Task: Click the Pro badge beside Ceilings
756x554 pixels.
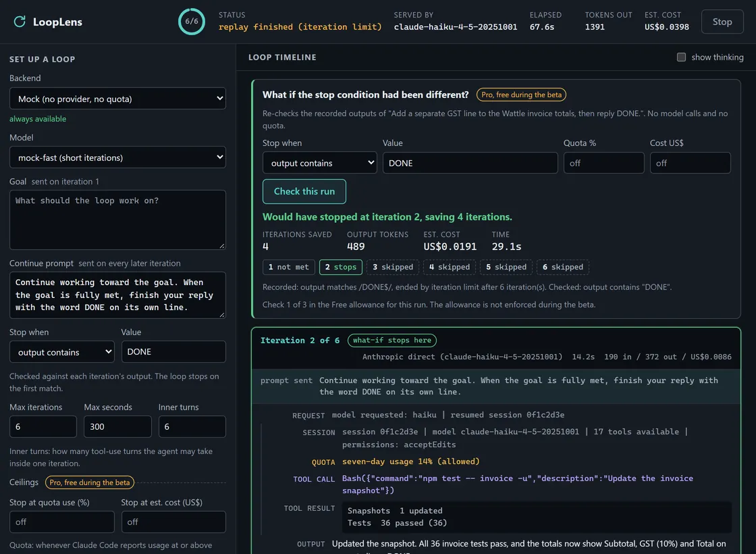Action: 90,482
